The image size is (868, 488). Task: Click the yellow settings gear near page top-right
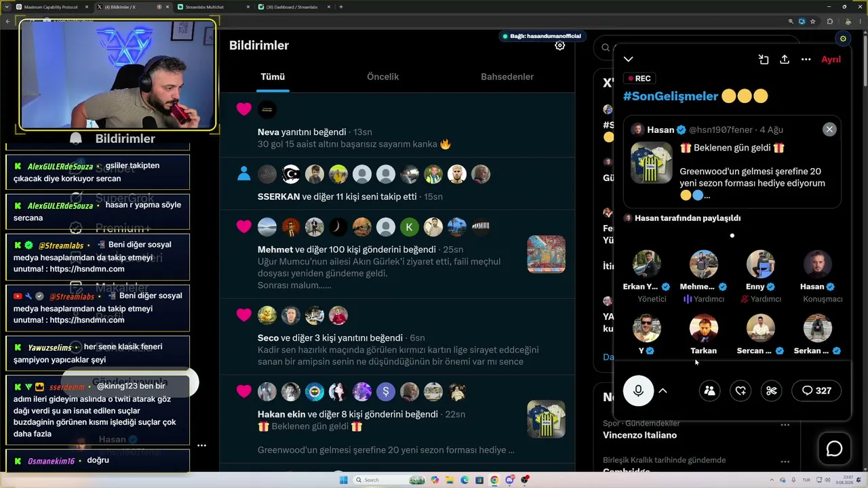point(843,39)
